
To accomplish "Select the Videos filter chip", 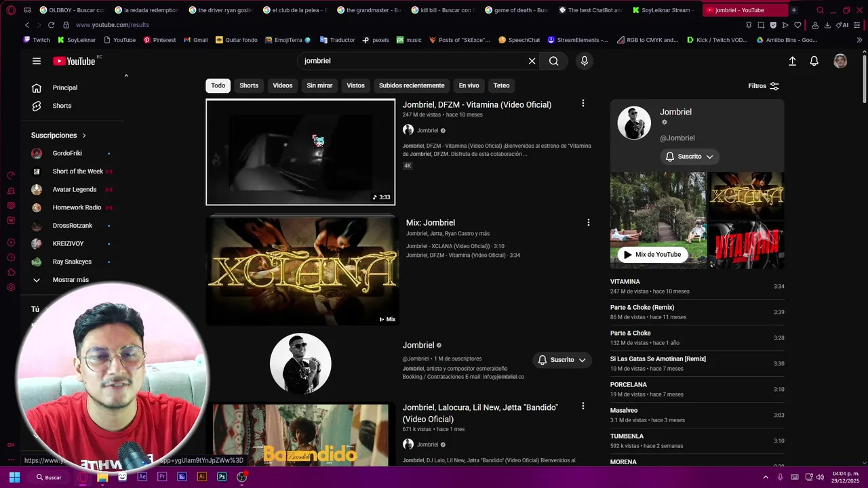I will (283, 85).
